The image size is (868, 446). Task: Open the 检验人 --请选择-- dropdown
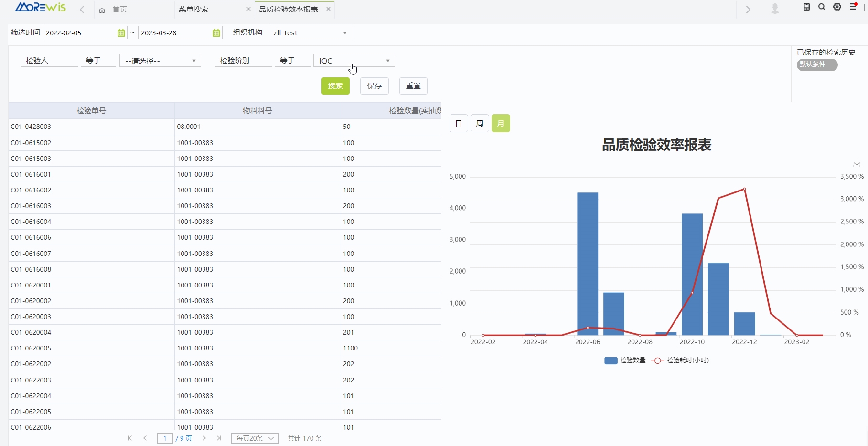pos(160,61)
